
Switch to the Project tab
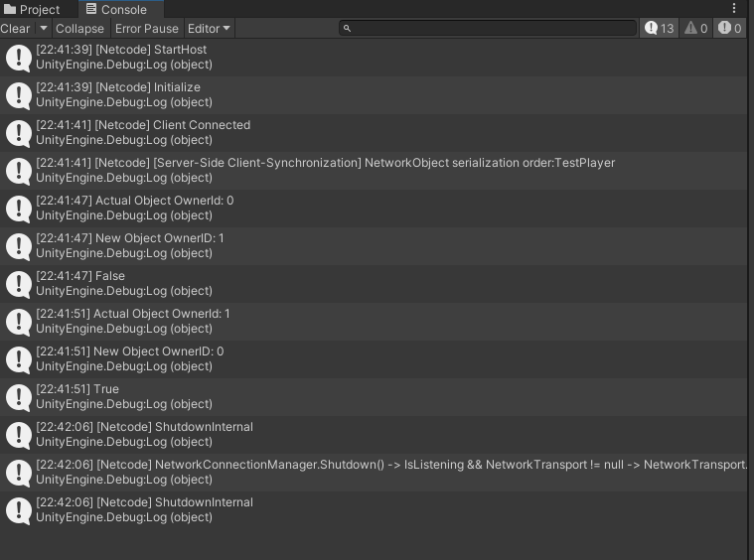[32, 9]
